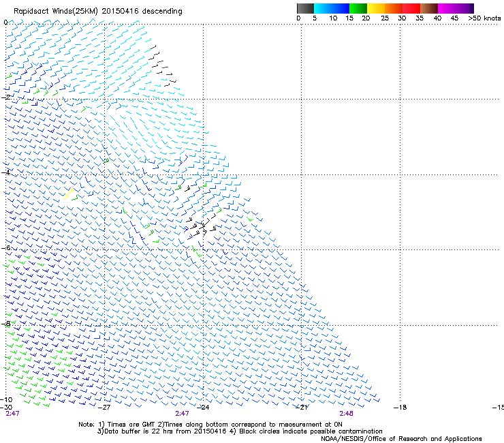This screenshot has height=443, width=504.
Task: Click the '-18' longitude axis label
Action: click(400, 407)
